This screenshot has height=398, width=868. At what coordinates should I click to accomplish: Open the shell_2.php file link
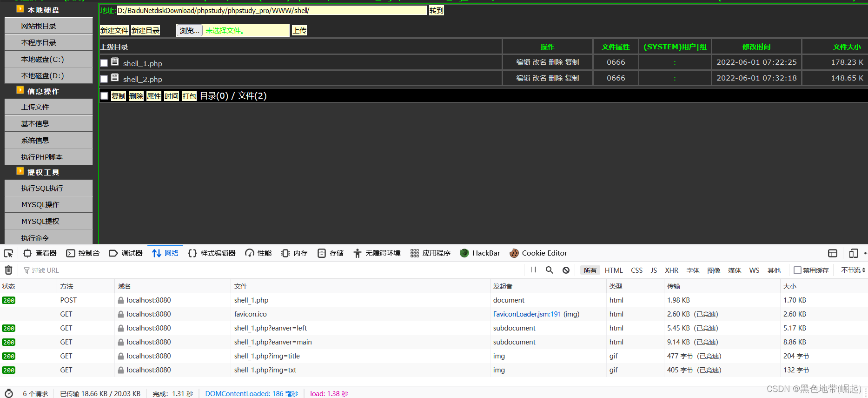(143, 79)
